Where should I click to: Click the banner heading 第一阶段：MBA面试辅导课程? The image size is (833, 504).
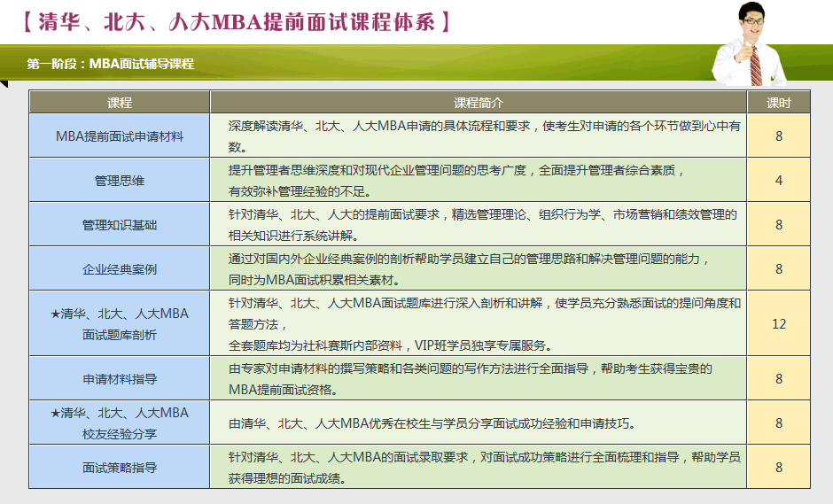pyautogui.click(x=111, y=64)
